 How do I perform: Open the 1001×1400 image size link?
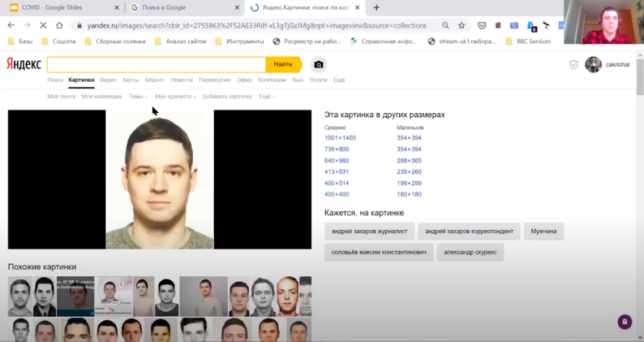point(340,138)
